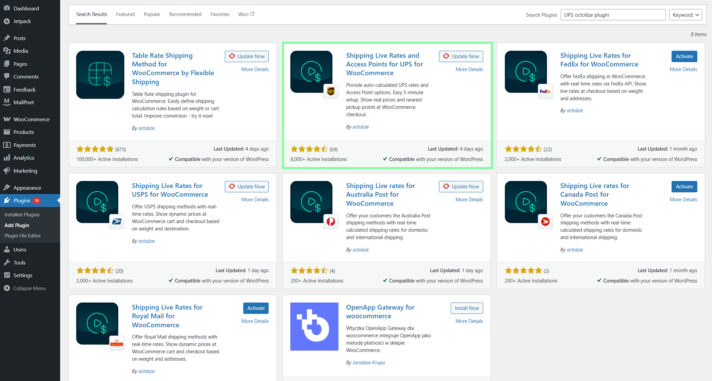Click the FedEx Live Rates plugin icon

point(526,72)
